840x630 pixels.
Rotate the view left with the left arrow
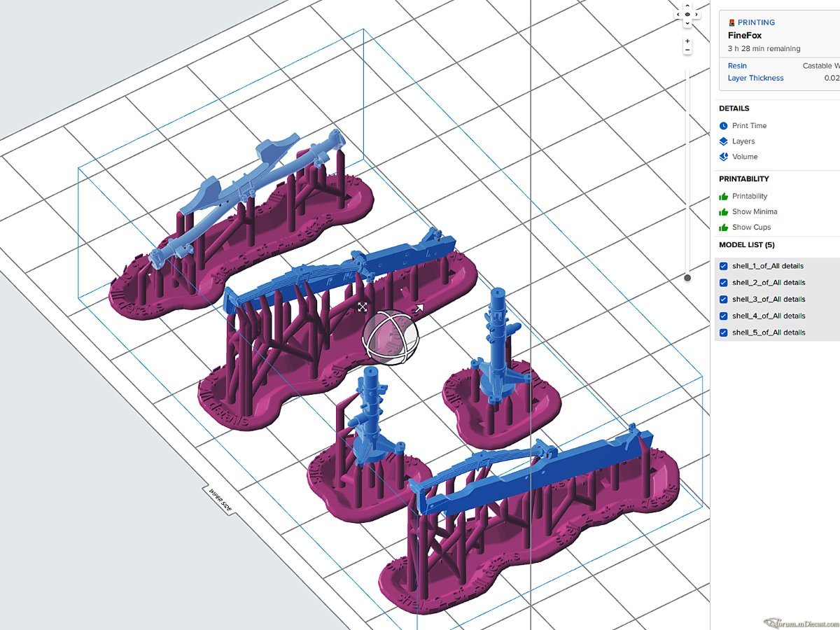pyautogui.click(x=678, y=14)
